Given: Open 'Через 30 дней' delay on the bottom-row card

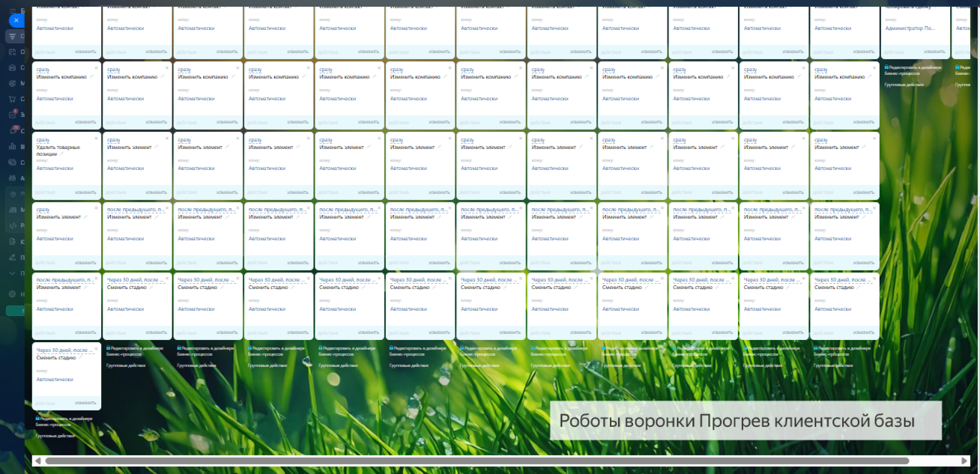Looking at the screenshot, I should tap(65, 350).
